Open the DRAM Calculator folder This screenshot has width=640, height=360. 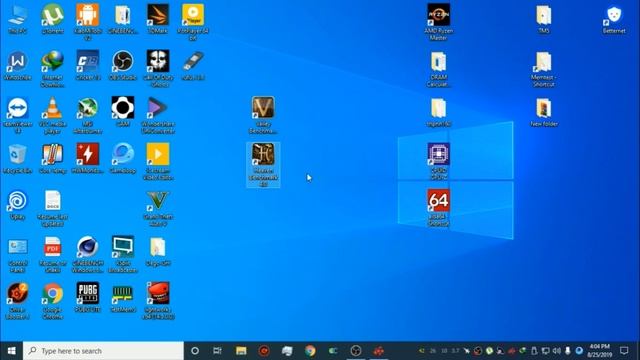pos(438,69)
